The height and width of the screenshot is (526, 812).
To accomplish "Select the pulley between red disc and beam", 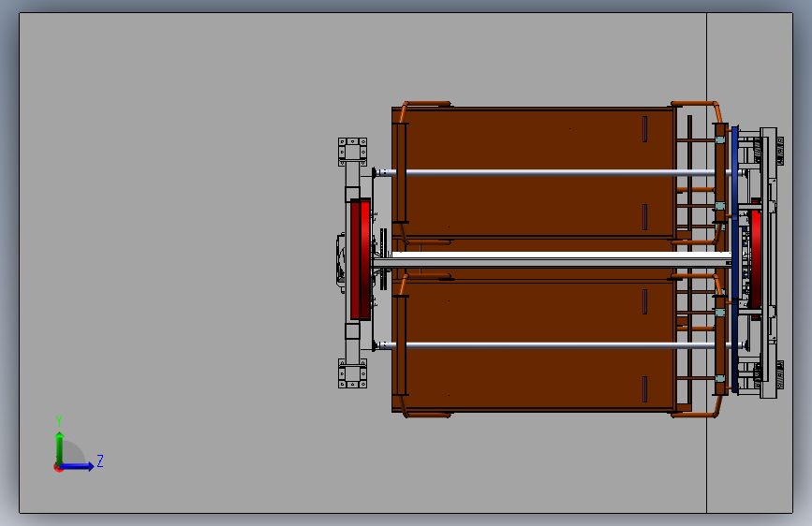I will 383,259.
